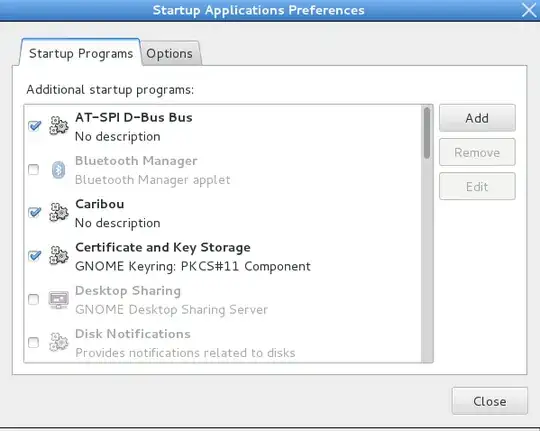Enable the Bluetooth Manager checkbox

coord(33,170)
